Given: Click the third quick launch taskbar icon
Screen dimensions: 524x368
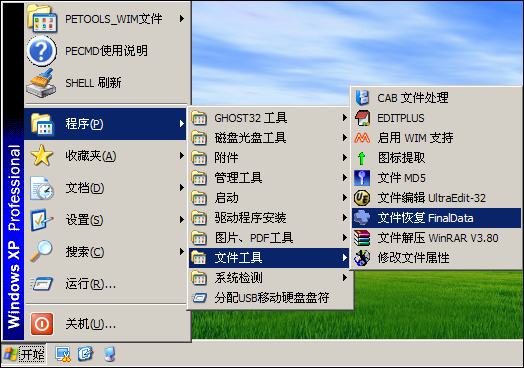Looking at the screenshot, I should pyautogui.click(x=109, y=354).
